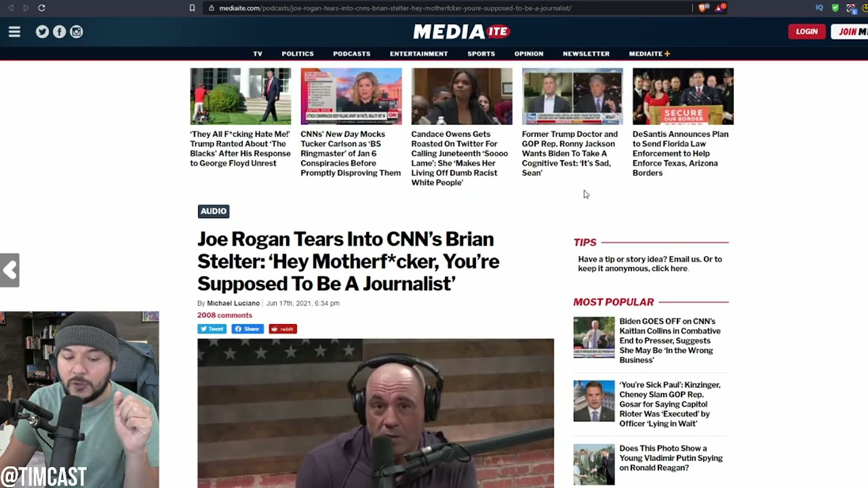
Task: Open the Trump George Floyd unrest story headline
Action: pos(240,148)
